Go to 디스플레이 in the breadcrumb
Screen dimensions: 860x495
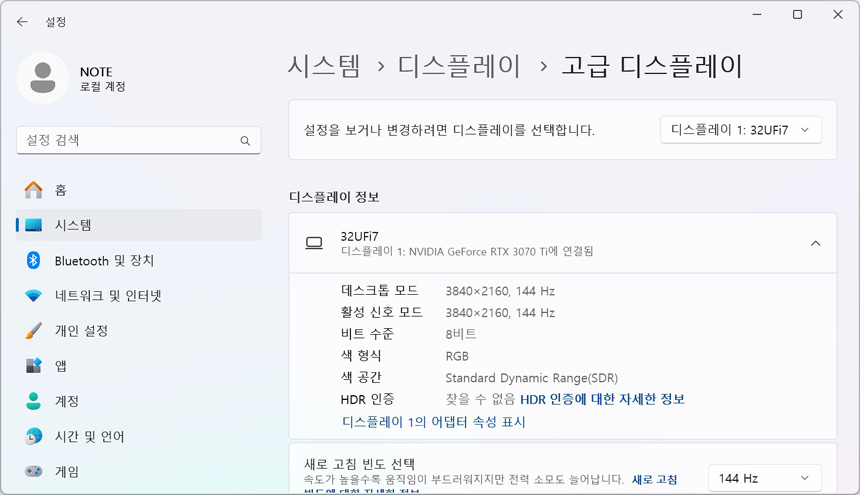(459, 66)
